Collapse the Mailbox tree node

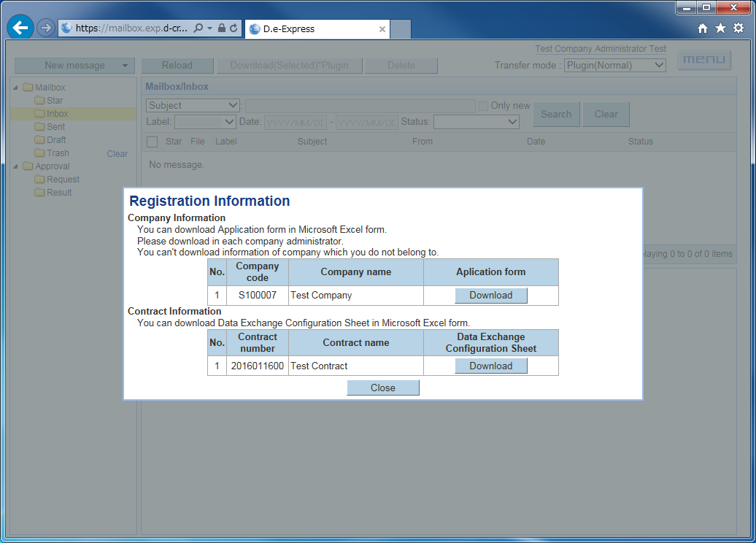click(x=16, y=88)
